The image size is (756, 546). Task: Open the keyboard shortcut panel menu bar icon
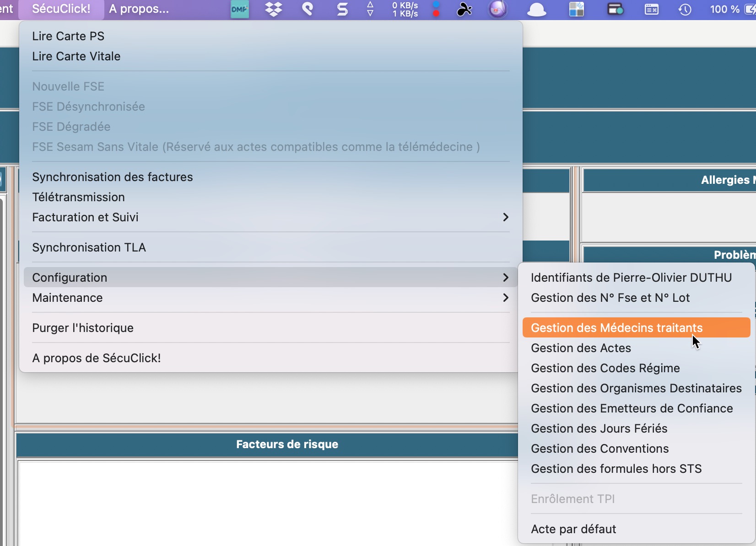pyautogui.click(x=651, y=9)
